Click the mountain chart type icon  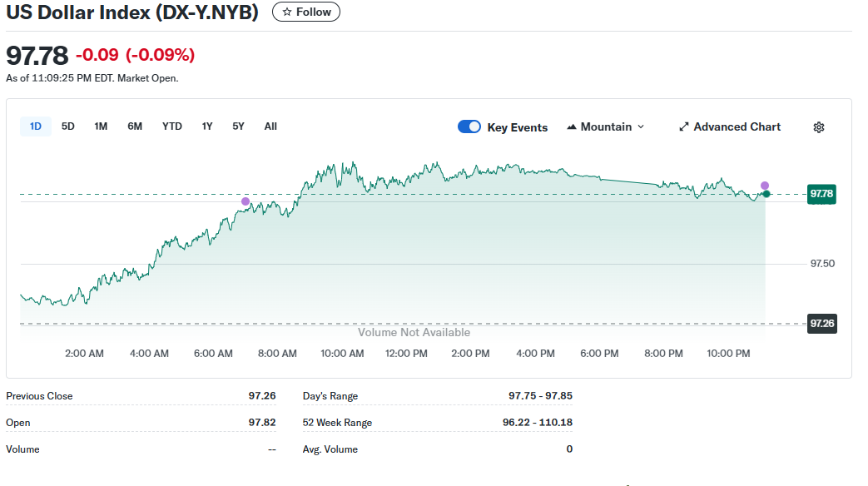[572, 127]
